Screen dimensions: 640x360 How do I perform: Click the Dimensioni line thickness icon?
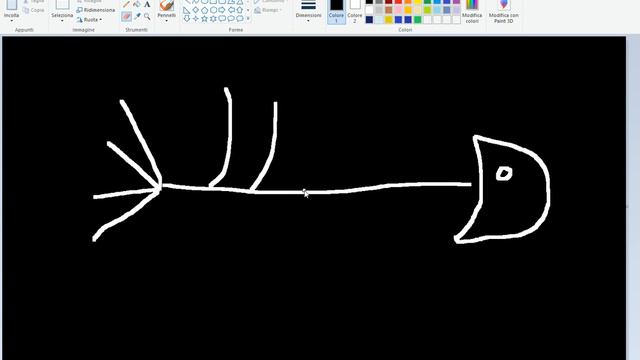tap(308, 5)
